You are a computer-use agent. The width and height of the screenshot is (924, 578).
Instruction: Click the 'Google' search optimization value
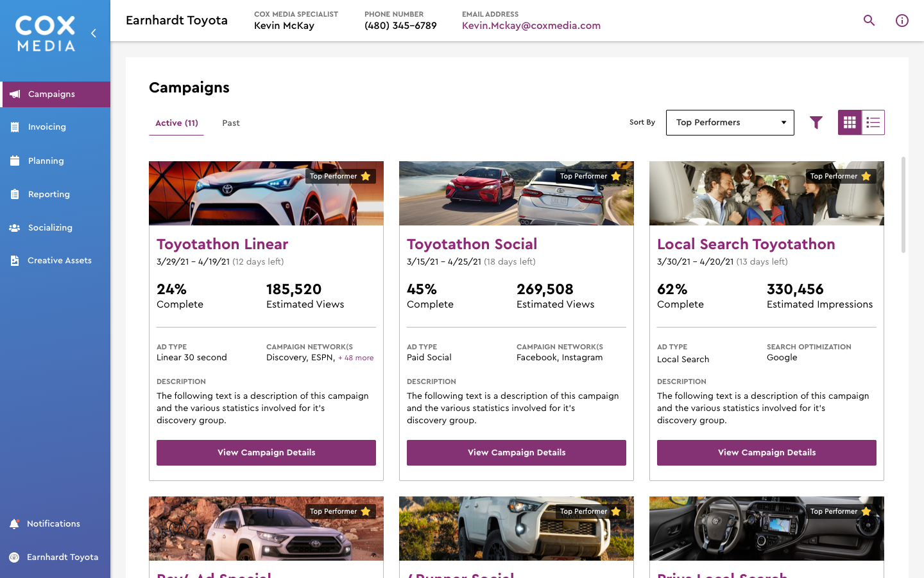782,358
